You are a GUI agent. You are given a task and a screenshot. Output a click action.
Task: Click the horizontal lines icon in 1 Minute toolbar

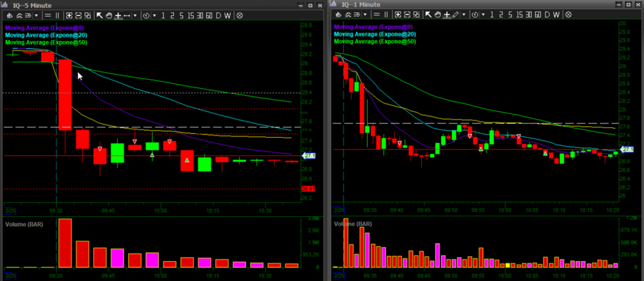tap(377, 15)
